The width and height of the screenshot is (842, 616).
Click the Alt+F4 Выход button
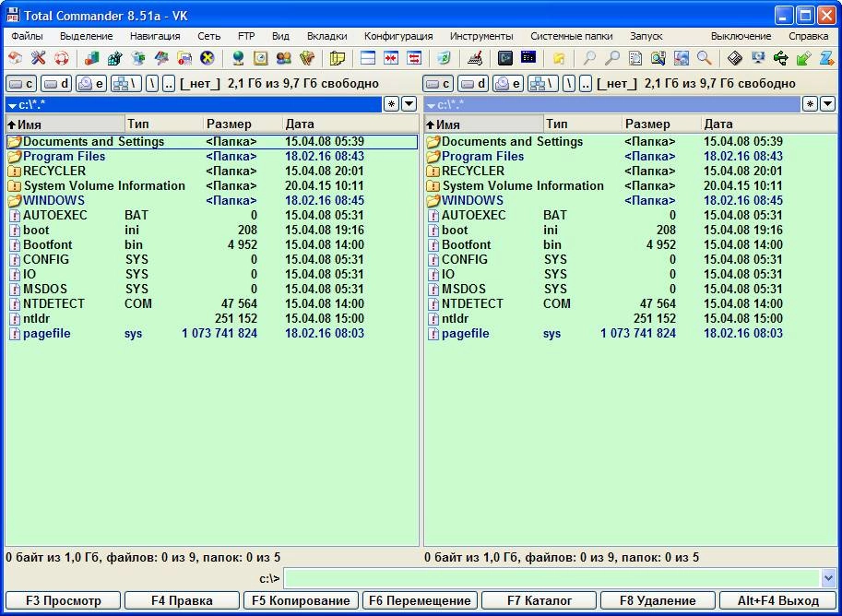pos(778,600)
